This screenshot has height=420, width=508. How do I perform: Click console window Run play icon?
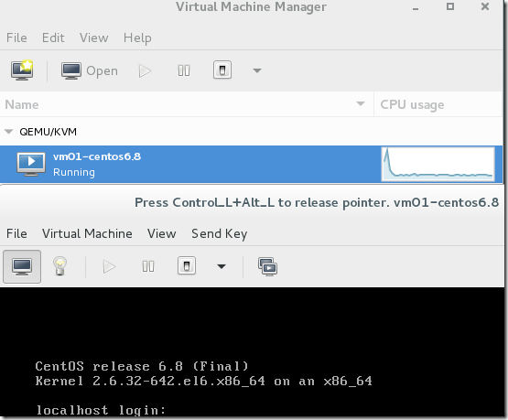[109, 267]
